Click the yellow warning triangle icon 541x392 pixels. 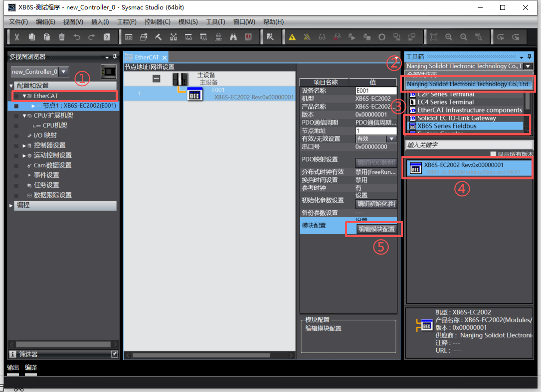click(x=292, y=37)
